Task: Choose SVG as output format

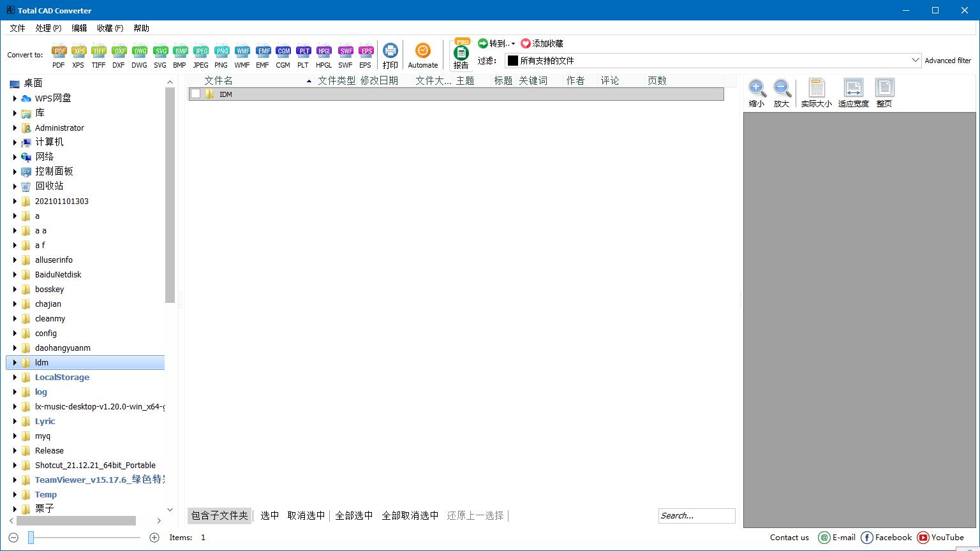Action: pos(160,52)
